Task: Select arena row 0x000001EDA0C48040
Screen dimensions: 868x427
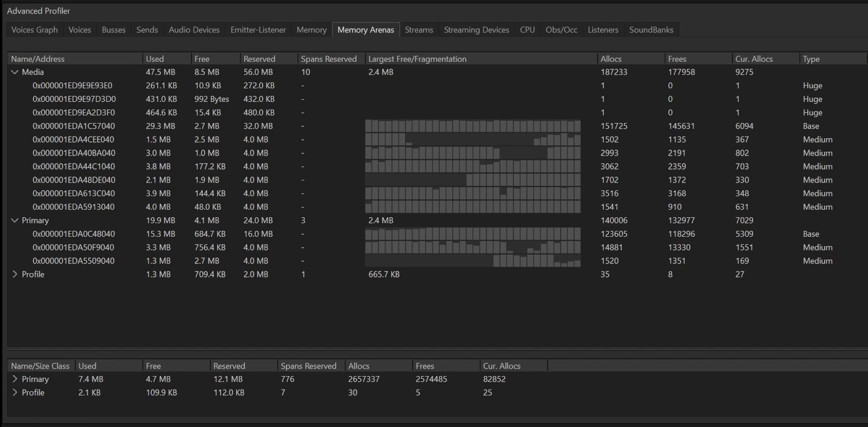Action: [x=74, y=234]
